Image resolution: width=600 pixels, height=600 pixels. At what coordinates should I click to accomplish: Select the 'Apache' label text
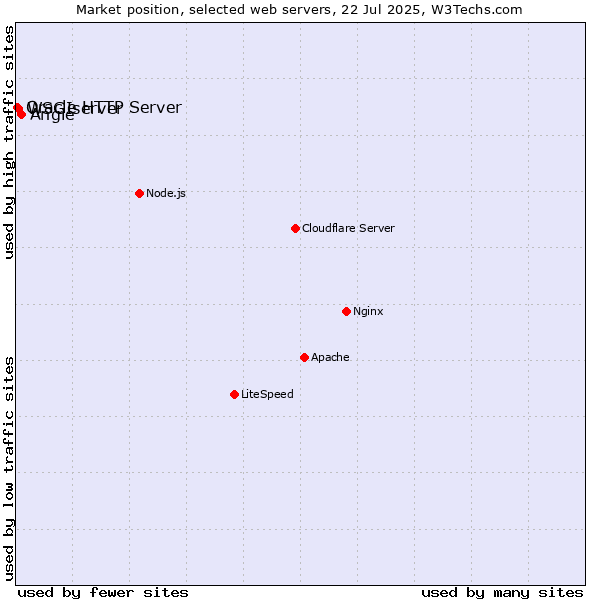coord(330,357)
